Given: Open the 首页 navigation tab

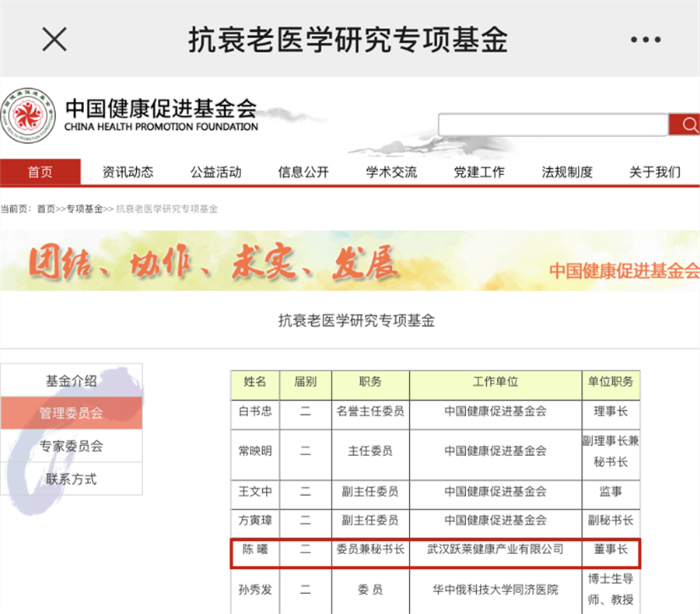Looking at the screenshot, I should tap(40, 172).
